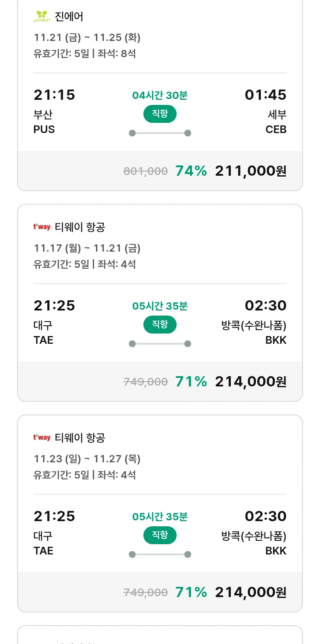Click the 11.17 (월) ~ 11.21 (금) date range
The width and height of the screenshot is (320, 644).
click(x=87, y=248)
